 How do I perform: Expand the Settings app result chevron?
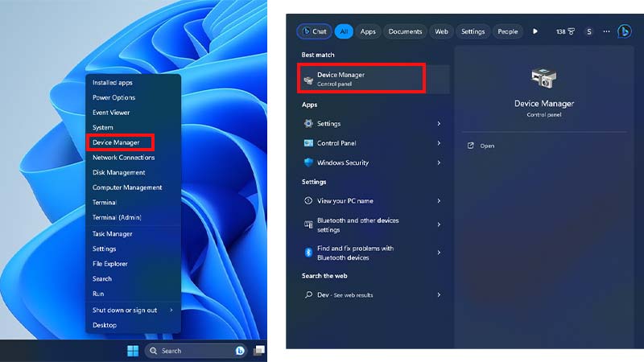click(439, 124)
